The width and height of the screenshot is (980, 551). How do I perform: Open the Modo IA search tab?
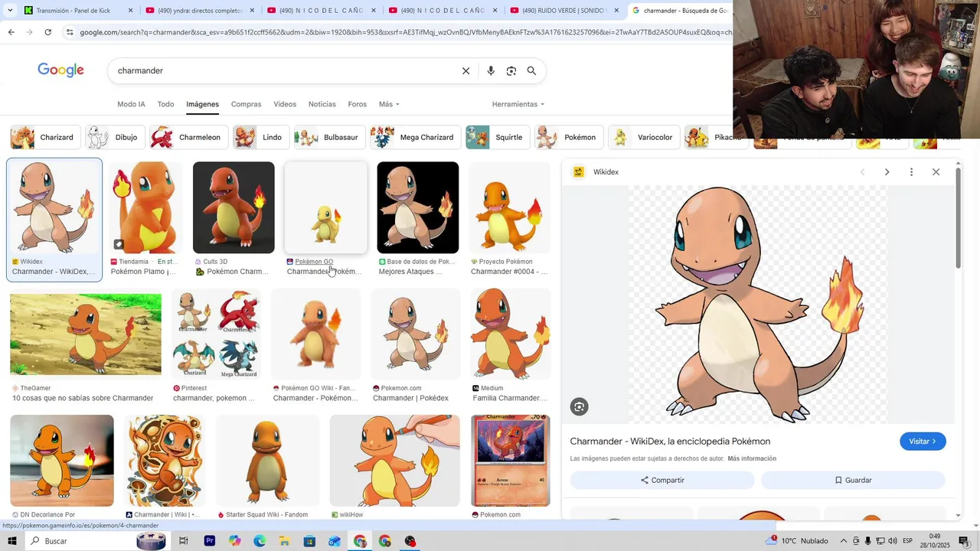(131, 104)
